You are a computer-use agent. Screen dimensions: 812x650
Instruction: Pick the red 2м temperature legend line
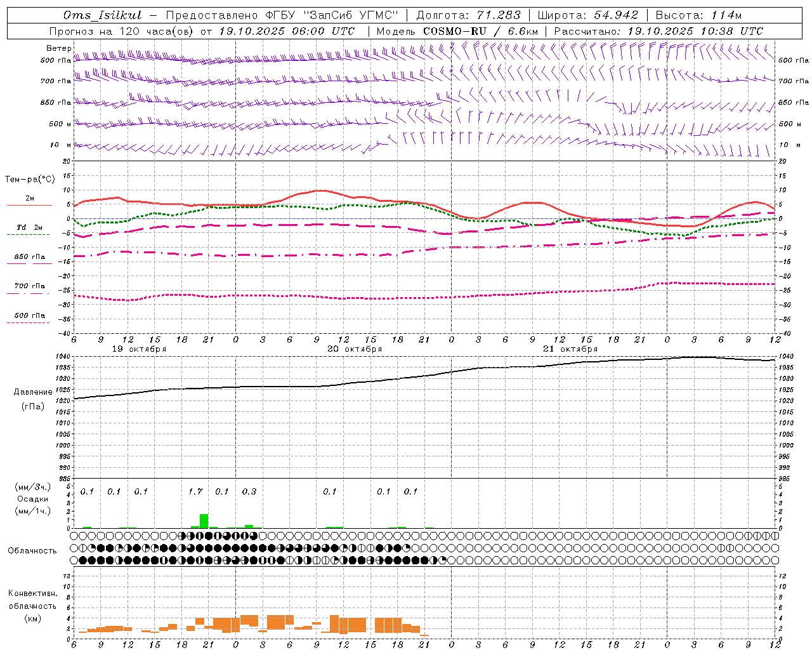tap(29, 204)
